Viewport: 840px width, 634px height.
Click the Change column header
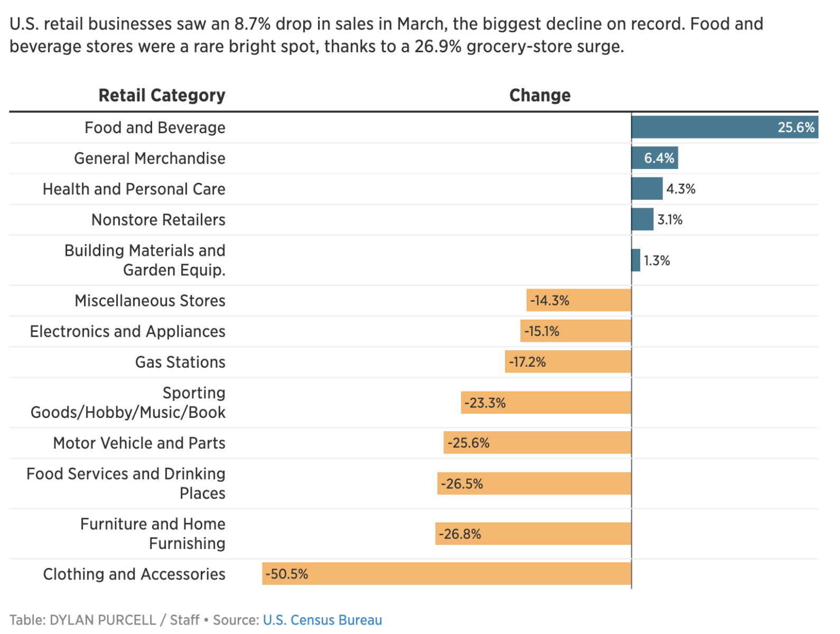(539, 95)
